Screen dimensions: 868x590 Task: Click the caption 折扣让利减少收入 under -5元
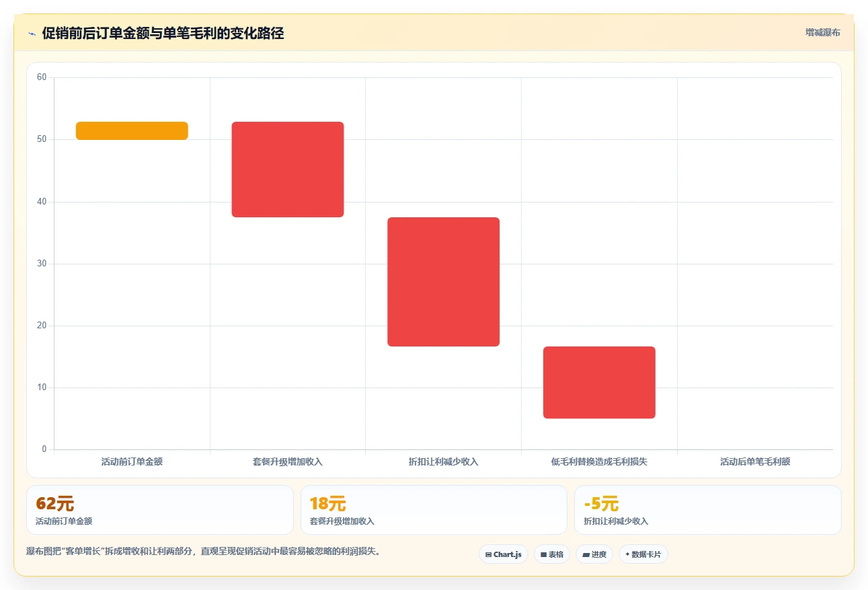click(x=616, y=521)
